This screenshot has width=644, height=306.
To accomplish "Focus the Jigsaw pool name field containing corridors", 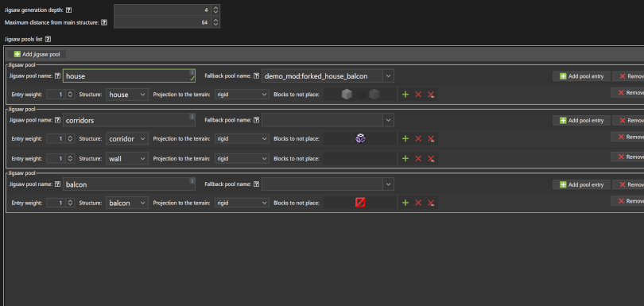I will click(x=129, y=120).
